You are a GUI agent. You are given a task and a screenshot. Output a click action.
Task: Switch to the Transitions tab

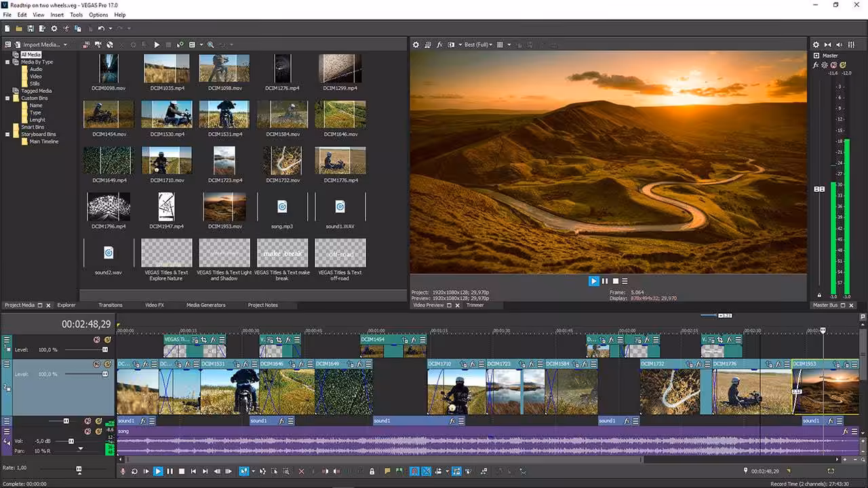(111, 305)
